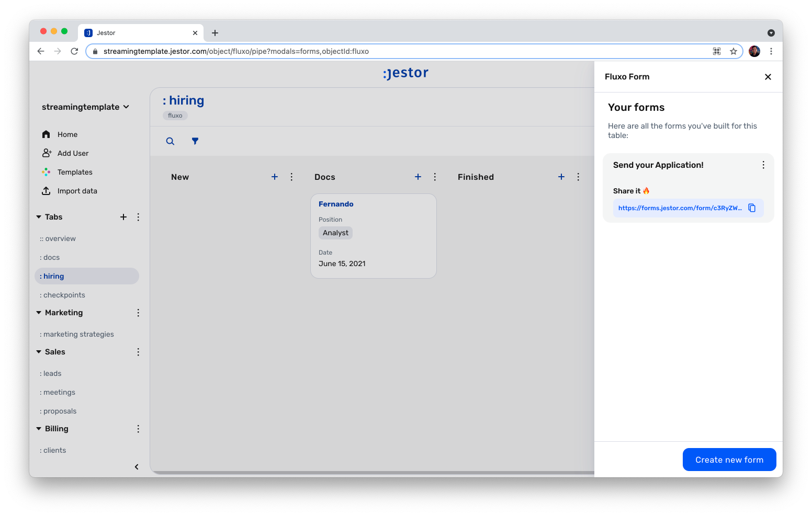Click the Create new form button

[729, 460]
